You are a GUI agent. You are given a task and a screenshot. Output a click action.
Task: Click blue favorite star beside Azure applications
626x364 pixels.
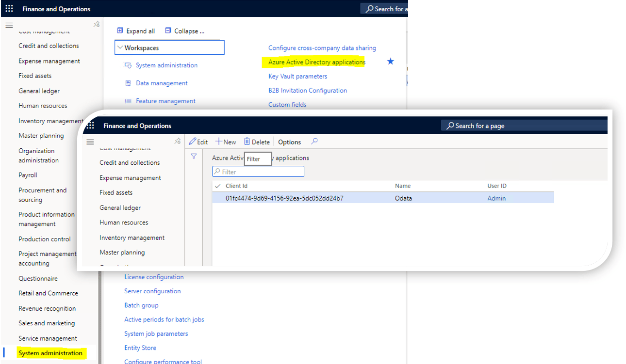391,62
